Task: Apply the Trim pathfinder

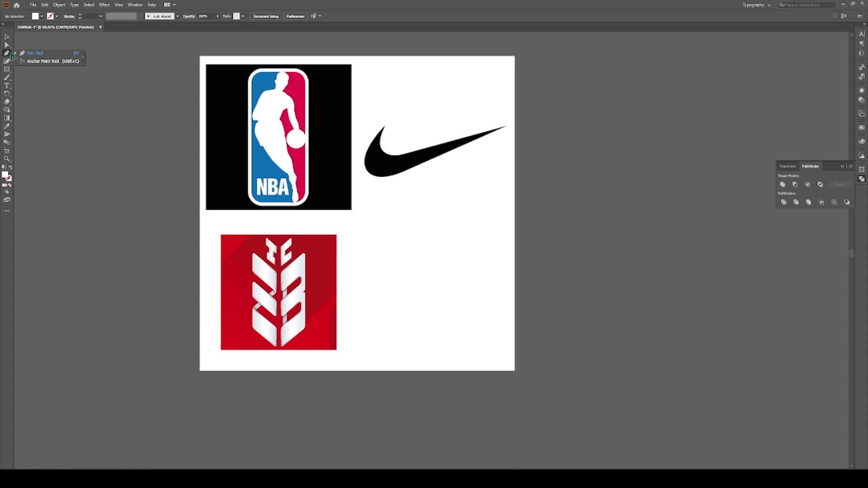Action: pos(796,202)
